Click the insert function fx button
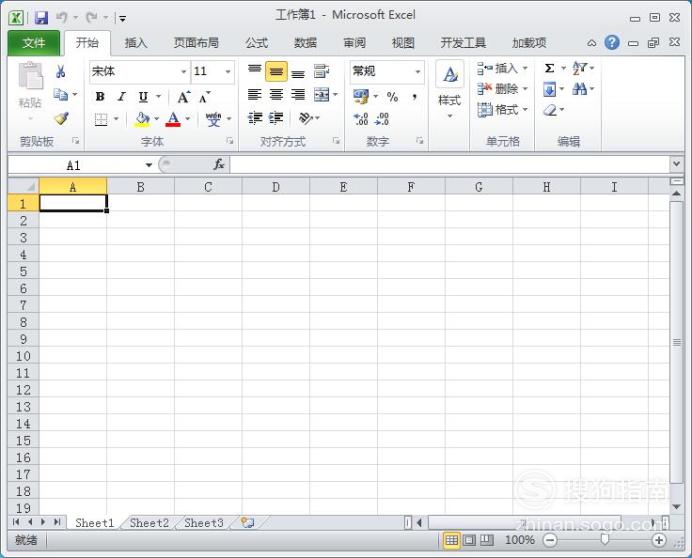Viewport: 692px width, 558px height. pos(219,165)
